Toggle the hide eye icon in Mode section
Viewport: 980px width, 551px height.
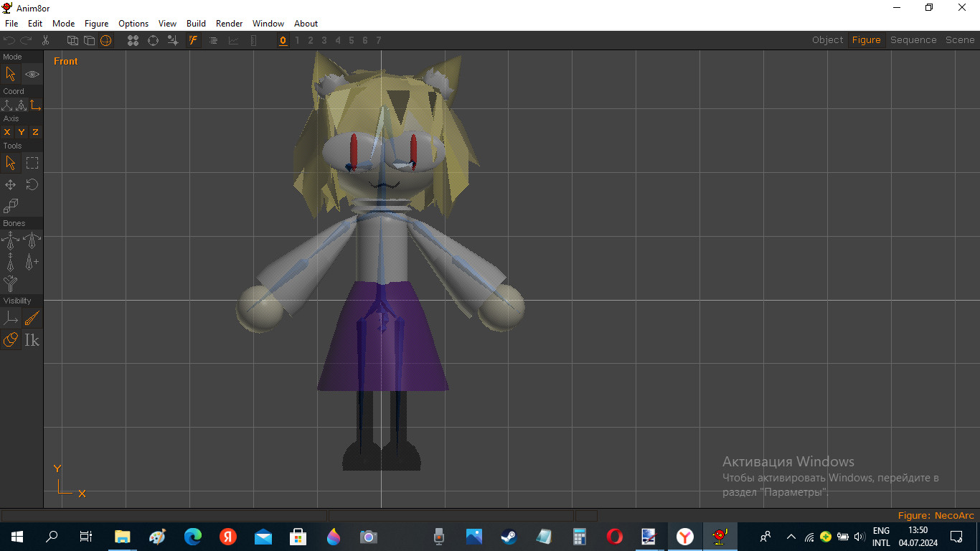(32, 74)
